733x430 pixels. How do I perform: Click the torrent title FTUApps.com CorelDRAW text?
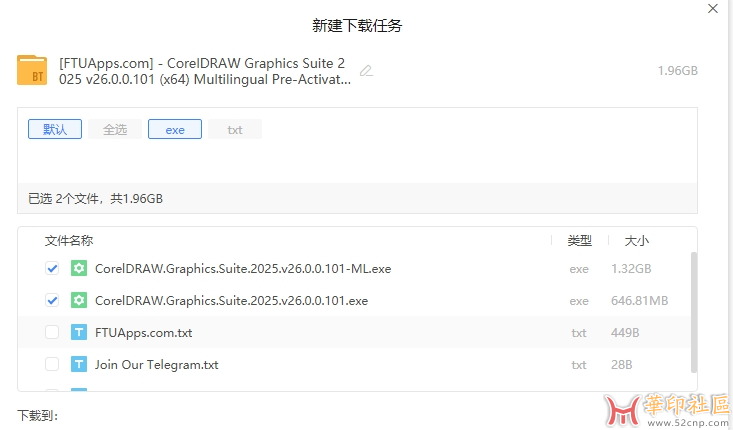pos(205,71)
